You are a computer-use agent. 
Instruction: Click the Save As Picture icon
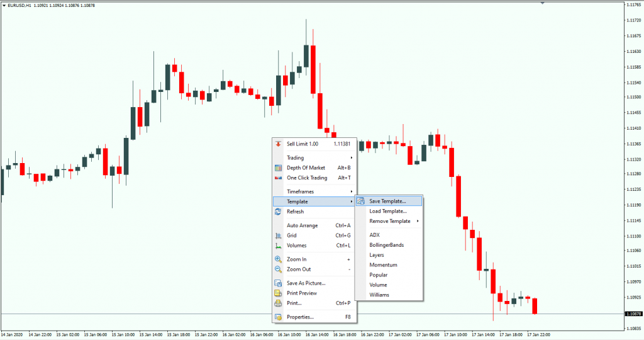(278, 283)
